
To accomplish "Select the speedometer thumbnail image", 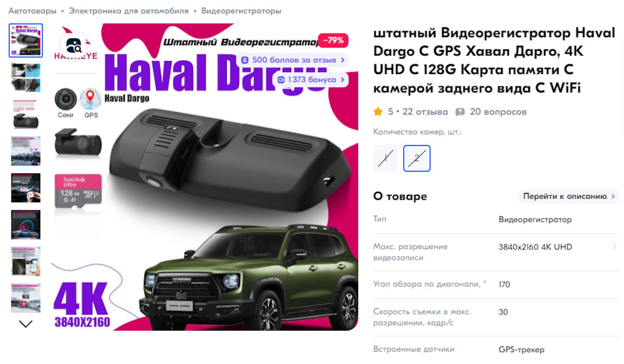I will (26, 225).
